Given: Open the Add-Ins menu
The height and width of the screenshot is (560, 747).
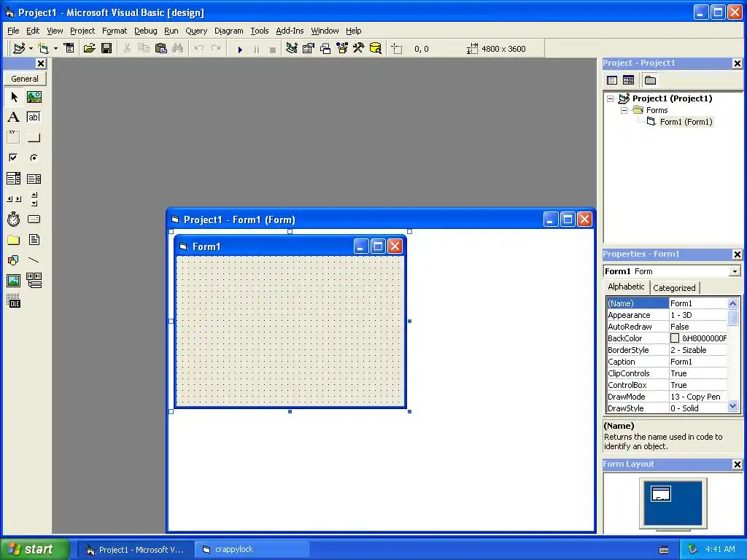Looking at the screenshot, I should click(290, 31).
